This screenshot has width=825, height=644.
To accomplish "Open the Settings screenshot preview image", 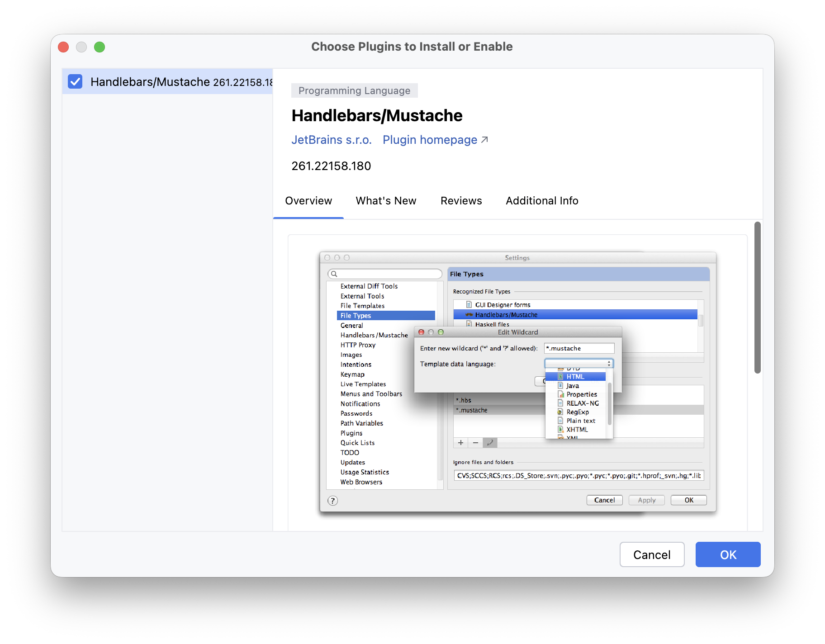I will click(518, 382).
